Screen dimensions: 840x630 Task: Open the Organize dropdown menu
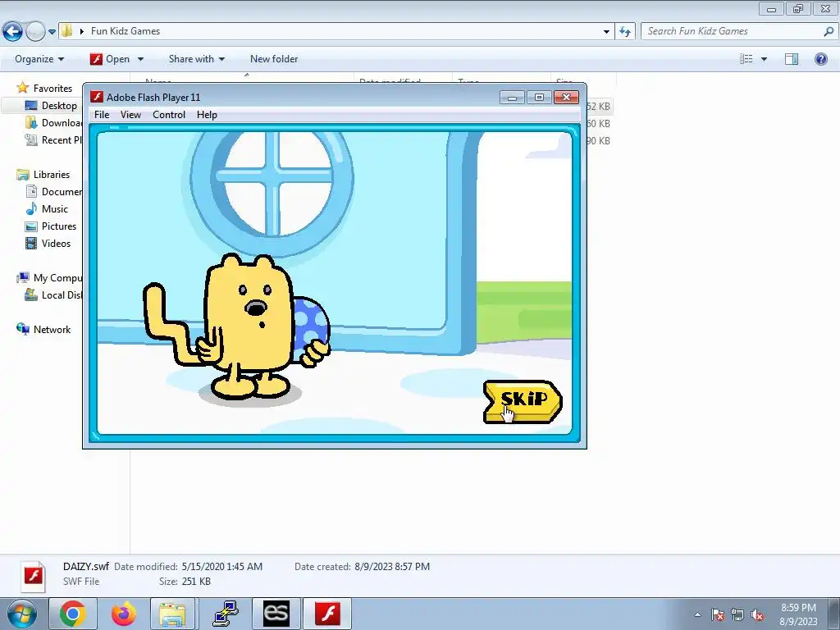(x=39, y=59)
